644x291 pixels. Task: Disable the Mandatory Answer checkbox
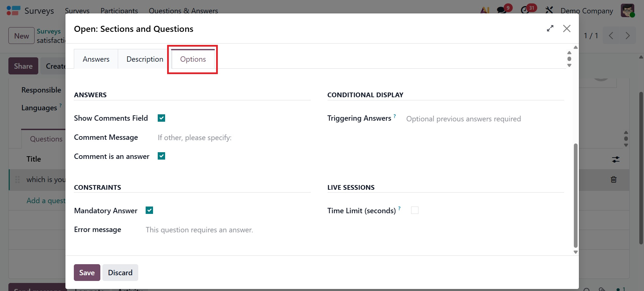(x=149, y=211)
